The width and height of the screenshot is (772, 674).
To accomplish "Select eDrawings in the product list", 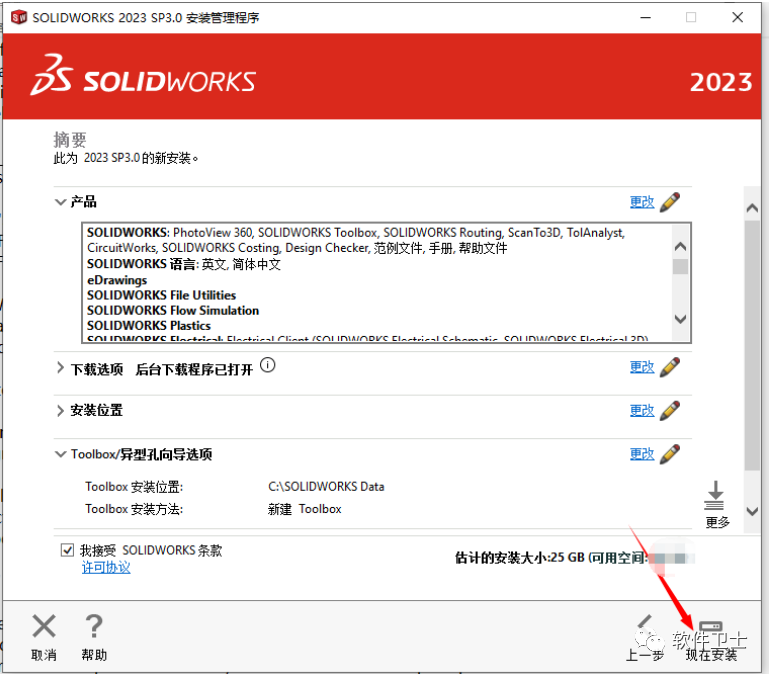I will click(x=117, y=280).
